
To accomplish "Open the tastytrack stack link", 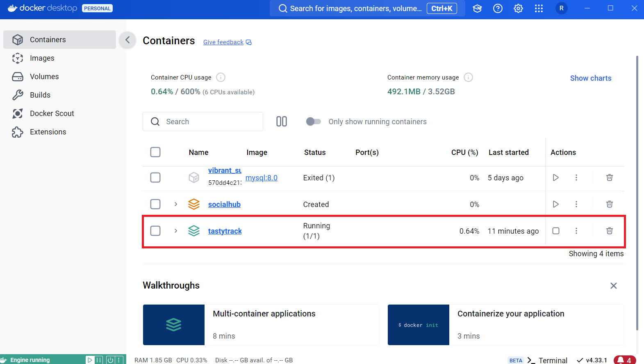I will 225,231.
